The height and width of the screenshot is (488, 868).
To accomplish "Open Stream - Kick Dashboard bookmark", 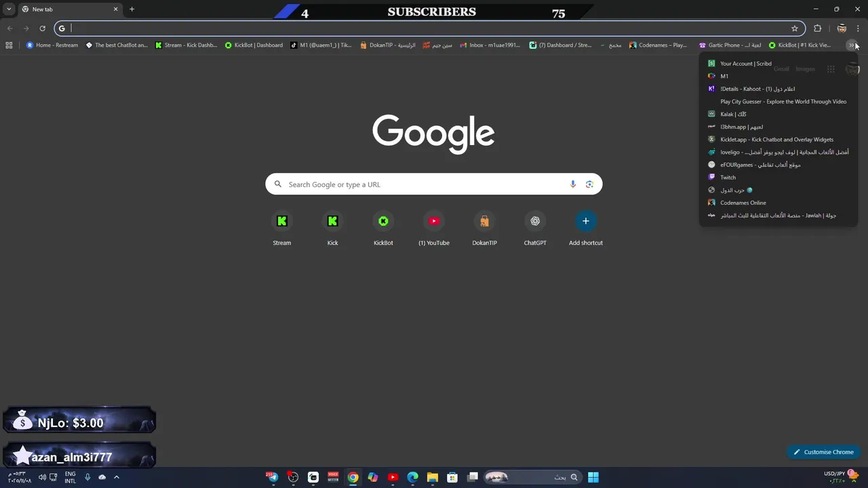I will pyautogui.click(x=186, y=45).
